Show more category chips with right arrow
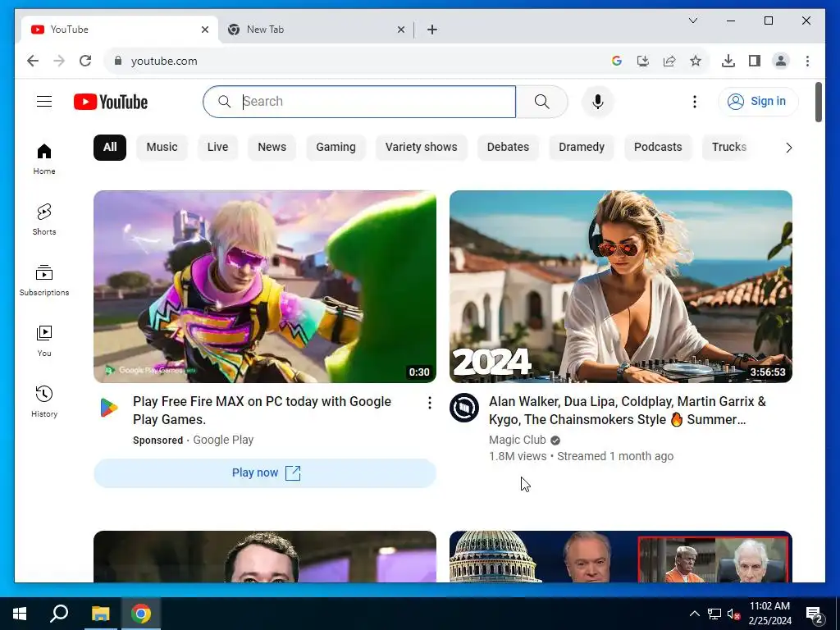The height and width of the screenshot is (630, 840). [788, 148]
